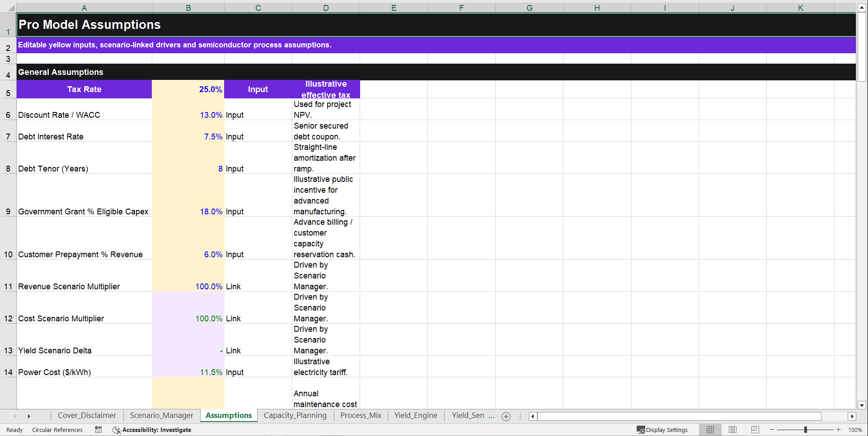Viewport: 868px width, 436px height.
Task: Click Circular References in status bar
Action: (57, 430)
